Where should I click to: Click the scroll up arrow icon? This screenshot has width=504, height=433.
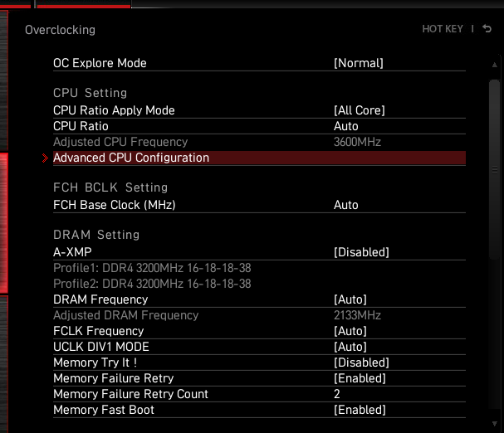pyautogui.click(x=495, y=65)
